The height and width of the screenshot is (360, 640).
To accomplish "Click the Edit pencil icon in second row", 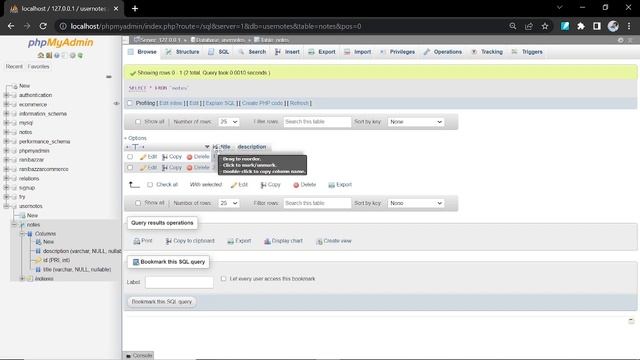I will pos(143,168).
